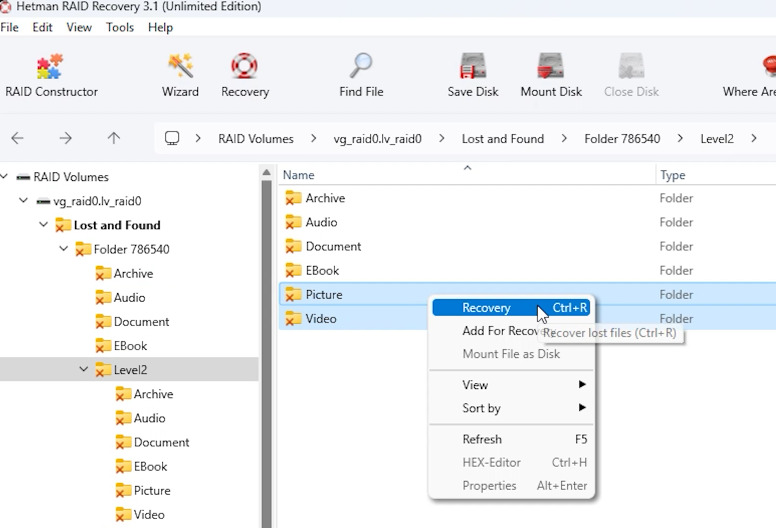This screenshot has height=528, width=776.
Task: Expand the View submenu arrow
Action: point(582,384)
